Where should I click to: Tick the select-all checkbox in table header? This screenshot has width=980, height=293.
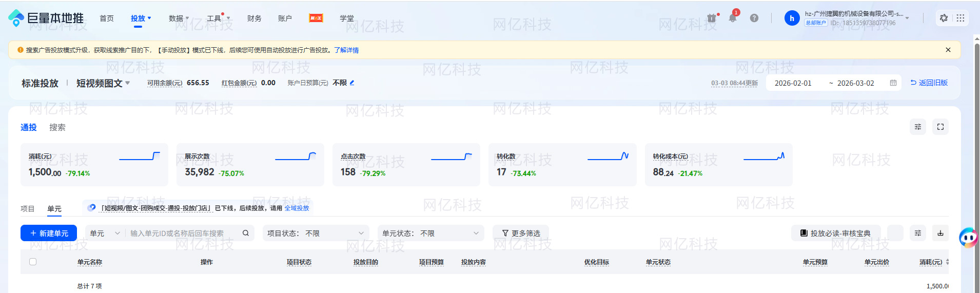point(33,262)
